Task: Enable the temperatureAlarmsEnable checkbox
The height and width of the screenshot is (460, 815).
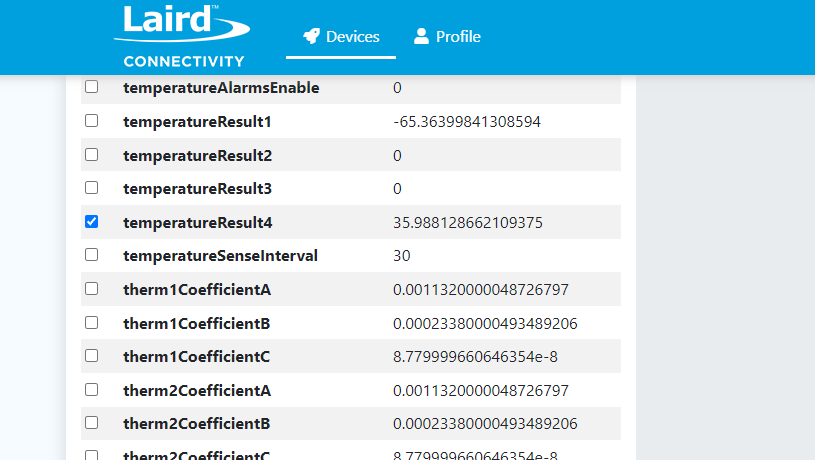Action: tap(92, 87)
